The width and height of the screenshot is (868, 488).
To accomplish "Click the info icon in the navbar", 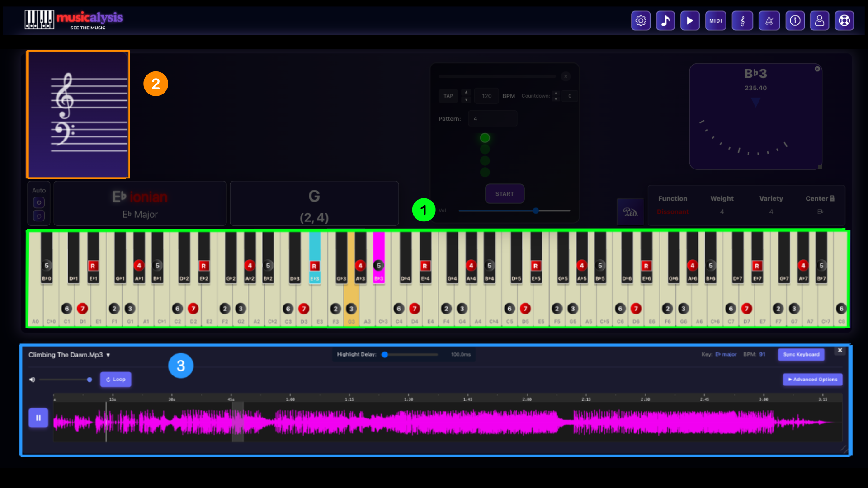I will pyautogui.click(x=795, y=20).
